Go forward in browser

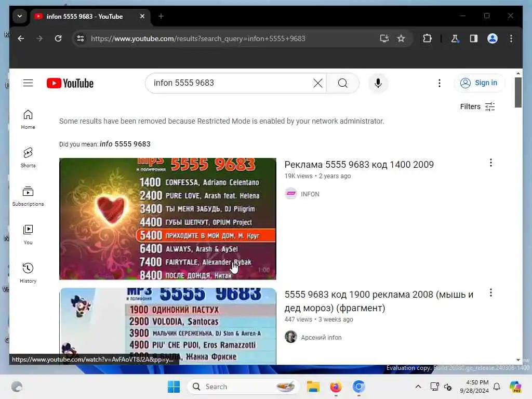tap(39, 38)
